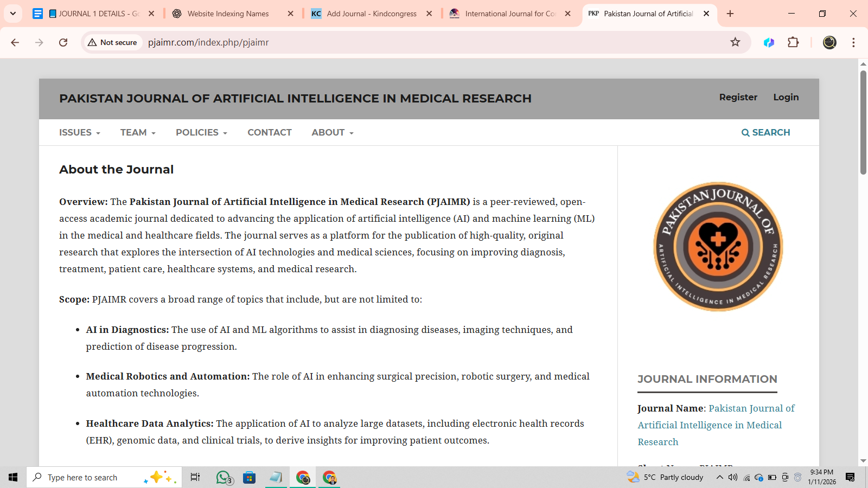Expand the TEAM dropdown menu

[x=138, y=133]
